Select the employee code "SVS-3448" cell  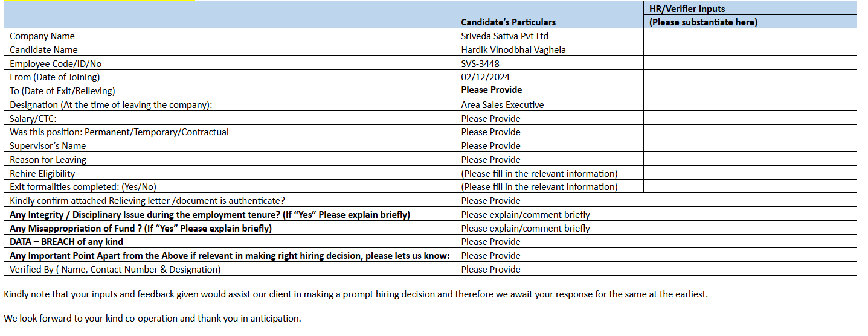480,63
